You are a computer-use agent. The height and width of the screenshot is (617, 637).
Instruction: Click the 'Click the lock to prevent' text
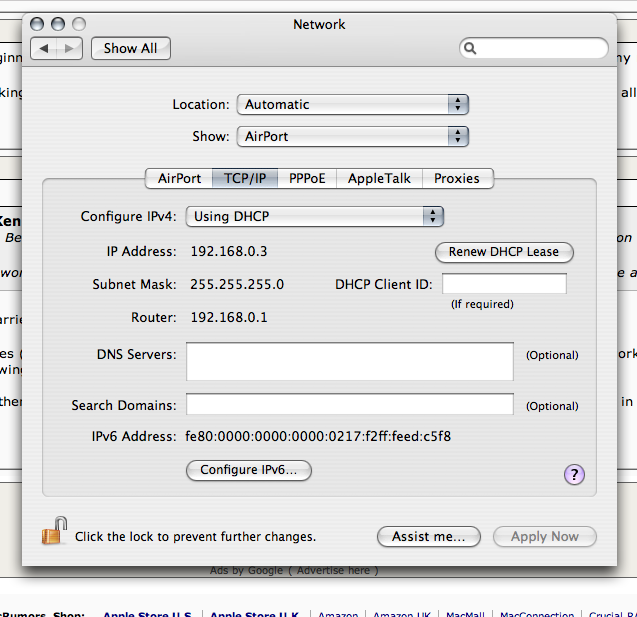195,537
